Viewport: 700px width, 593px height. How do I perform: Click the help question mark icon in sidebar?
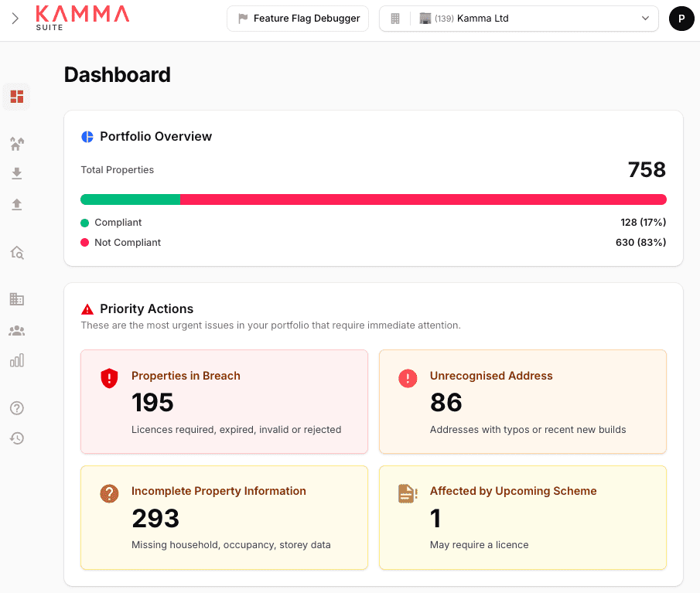[17, 407]
